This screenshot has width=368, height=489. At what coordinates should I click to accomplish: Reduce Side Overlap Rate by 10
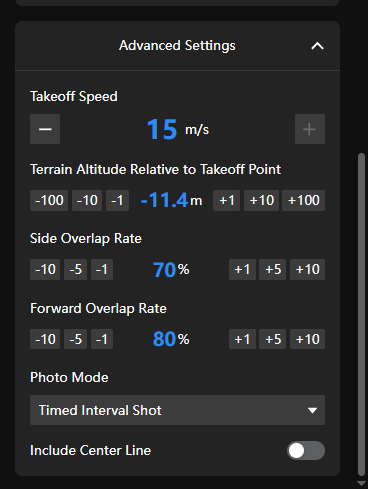[x=45, y=269]
